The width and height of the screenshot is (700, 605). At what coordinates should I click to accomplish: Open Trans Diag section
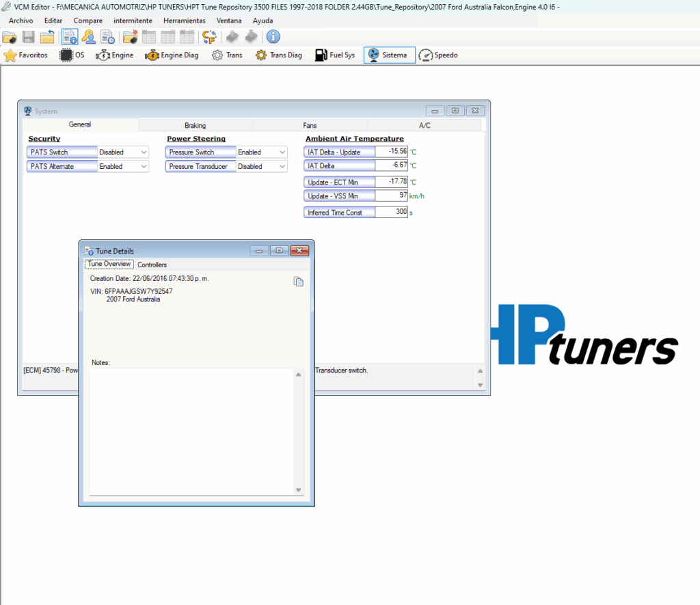tap(279, 55)
